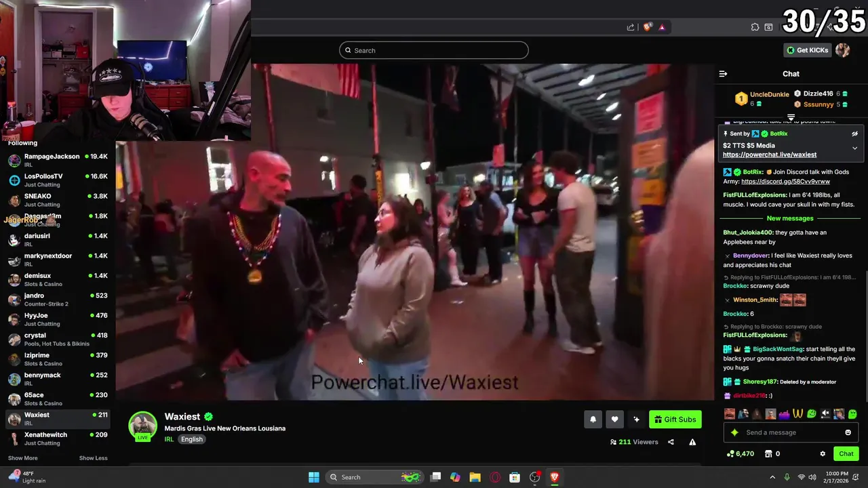
Task: Open Iziprime channel in sidebar
Action: pos(58,359)
